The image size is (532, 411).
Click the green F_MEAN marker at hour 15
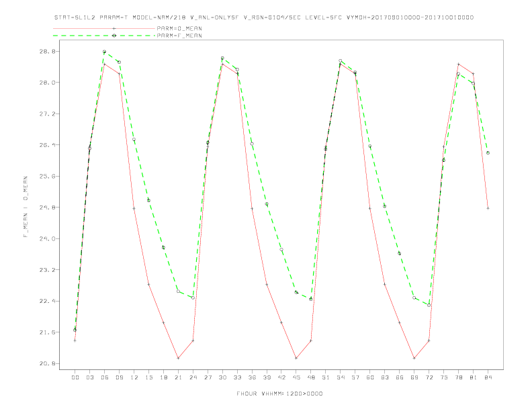coord(148,200)
